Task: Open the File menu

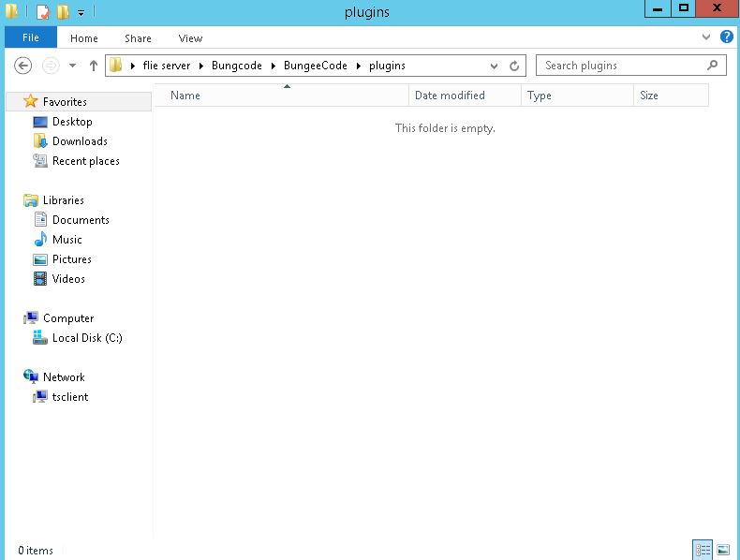Action: [31, 37]
